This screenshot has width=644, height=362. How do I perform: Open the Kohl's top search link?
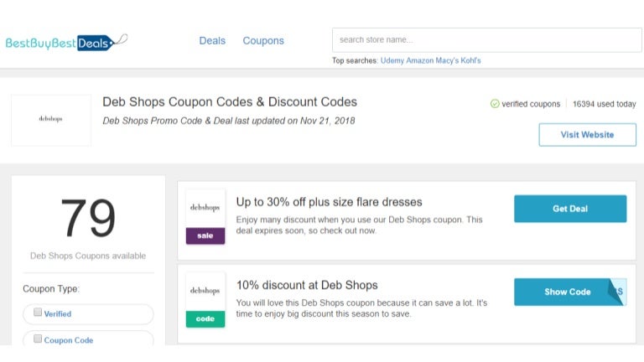pos(470,60)
